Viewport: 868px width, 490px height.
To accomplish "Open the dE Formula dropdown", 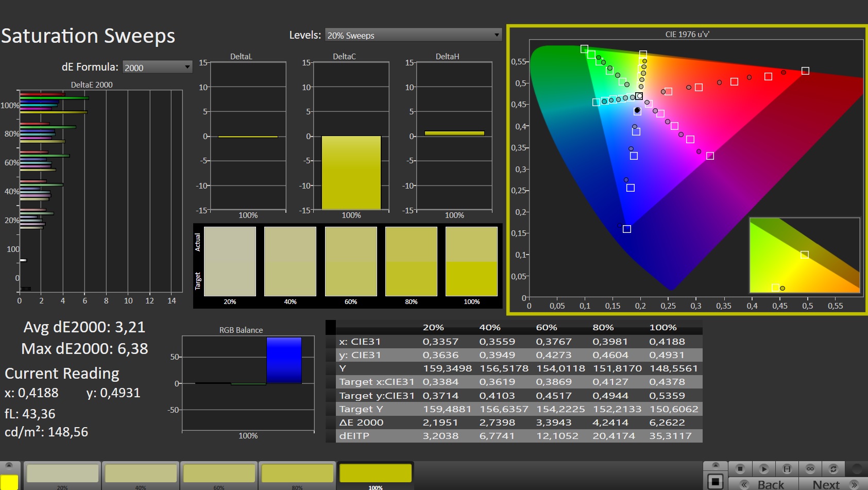I will (157, 67).
